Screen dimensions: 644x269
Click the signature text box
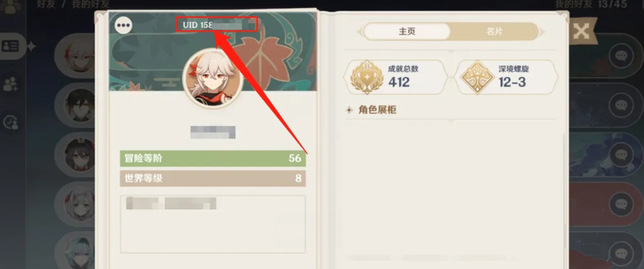[x=213, y=224]
